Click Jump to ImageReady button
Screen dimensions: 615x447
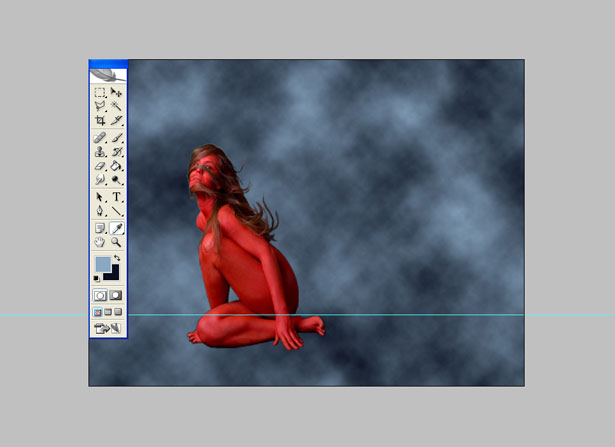[x=107, y=328]
